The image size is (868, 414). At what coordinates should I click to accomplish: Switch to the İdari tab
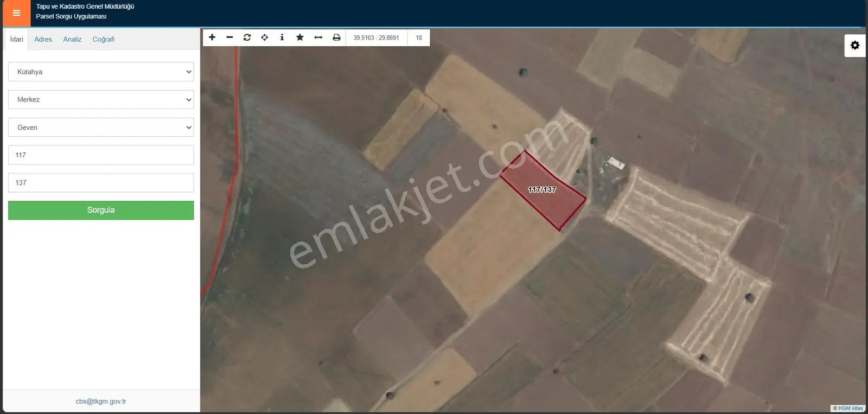pos(16,39)
